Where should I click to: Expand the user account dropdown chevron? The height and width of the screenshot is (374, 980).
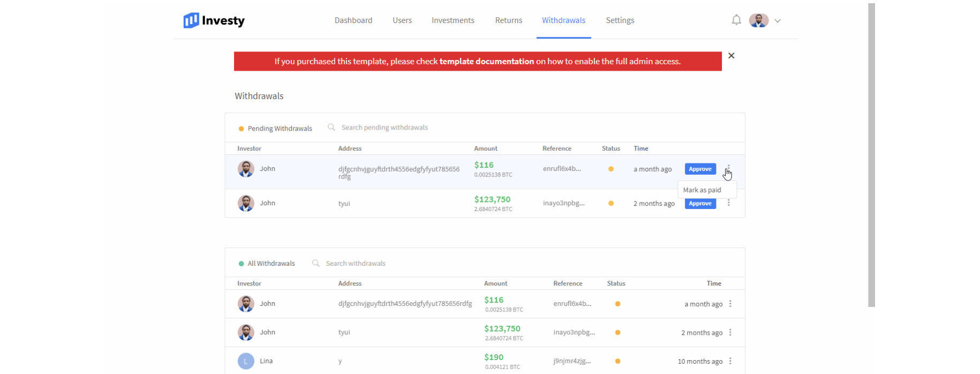tap(778, 21)
